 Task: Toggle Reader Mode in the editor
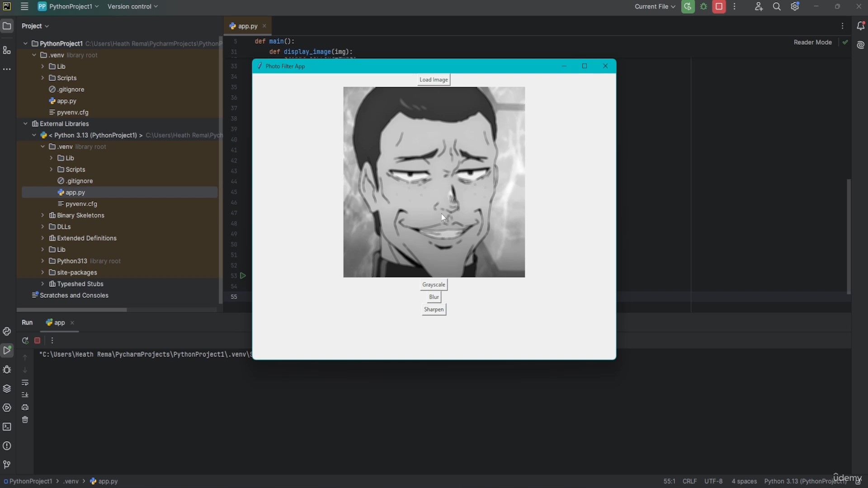(x=812, y=42)
